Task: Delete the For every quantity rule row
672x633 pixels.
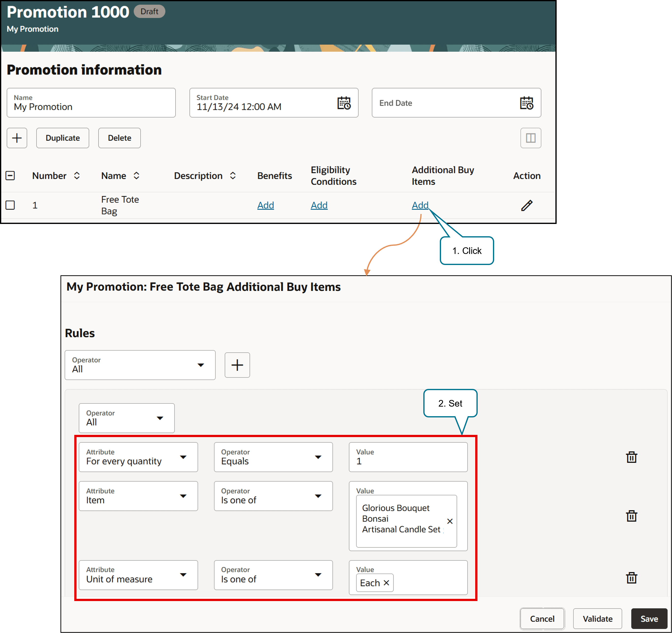Action: (x=631, y=457)
